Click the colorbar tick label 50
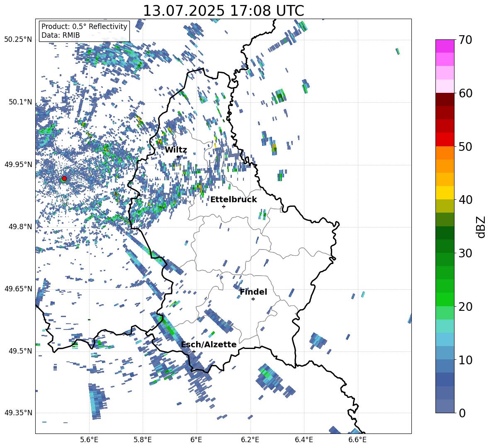 [465, 146]
